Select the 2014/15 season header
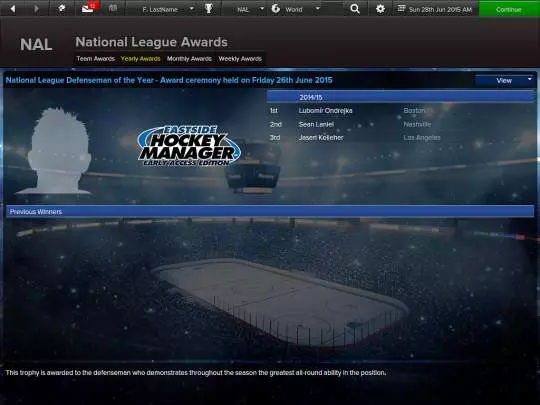The height and width of the screenshot is (405, 540). pos(401,97)
